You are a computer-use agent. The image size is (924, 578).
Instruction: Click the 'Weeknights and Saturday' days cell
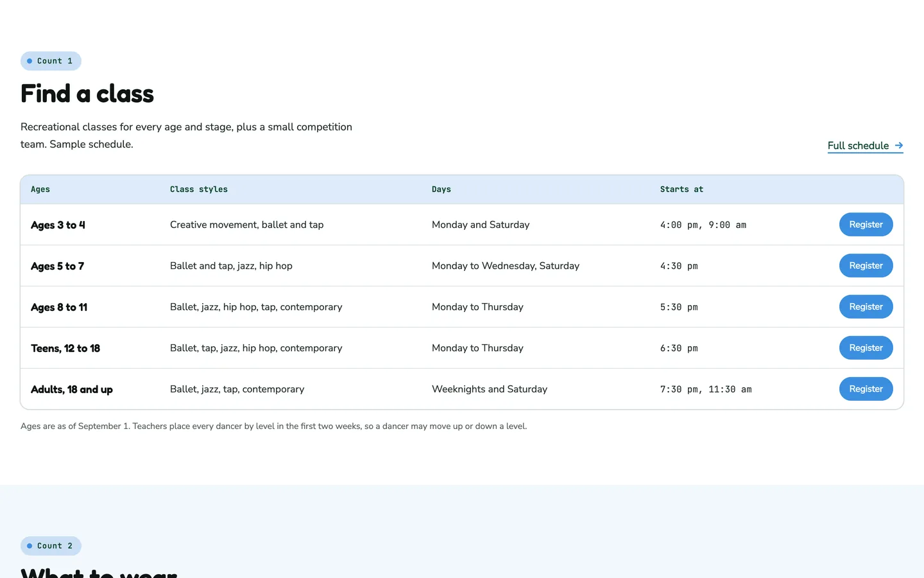[x=490, y=389]
